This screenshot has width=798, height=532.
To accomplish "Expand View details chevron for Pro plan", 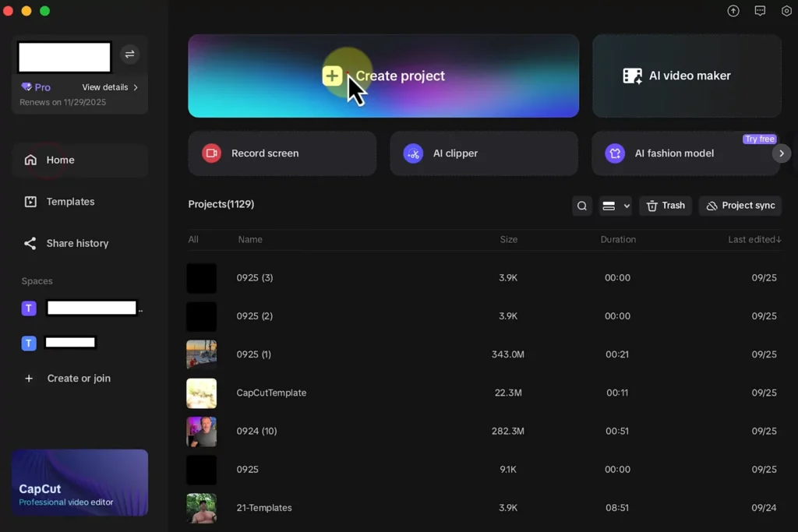I will coord(136,87).
